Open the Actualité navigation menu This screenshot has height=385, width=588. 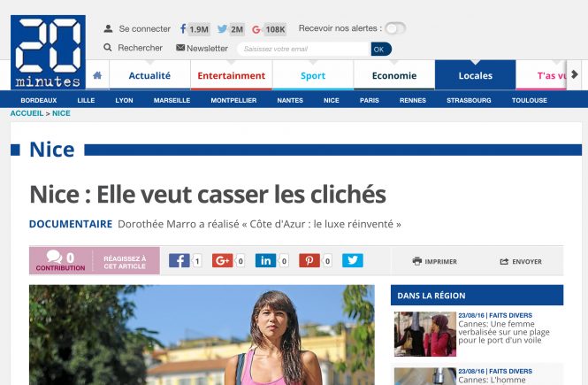[x=149, y=75]
